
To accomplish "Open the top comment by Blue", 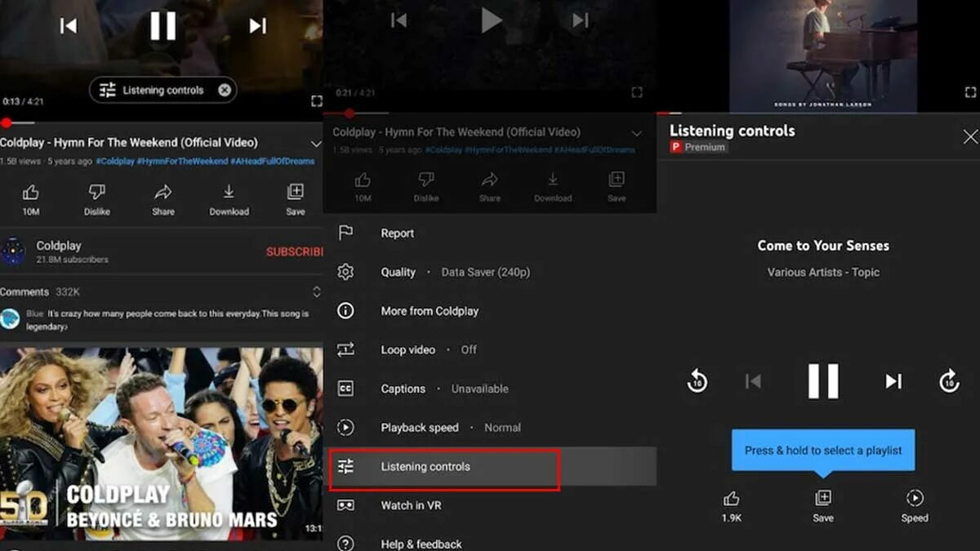I will point(162,319).
